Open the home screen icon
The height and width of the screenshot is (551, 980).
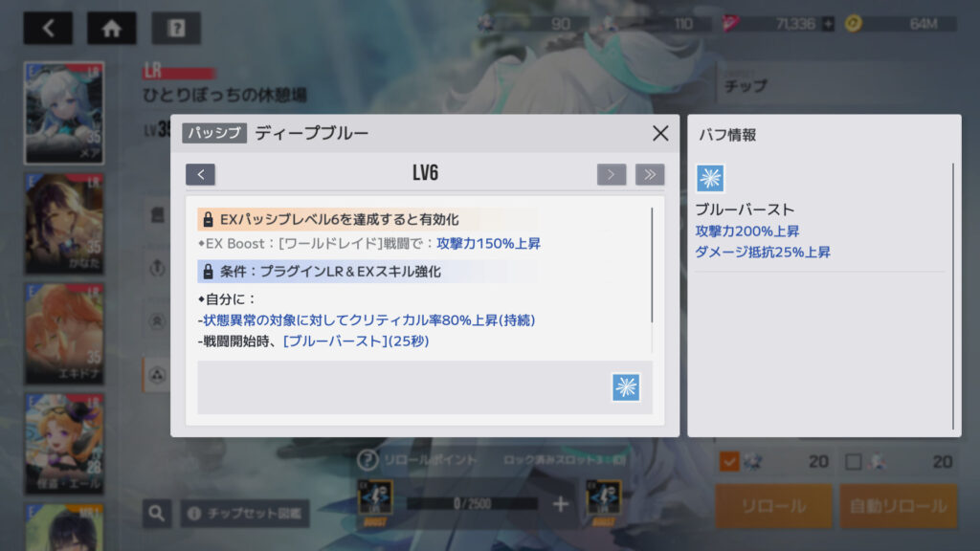pyautogui.click(x=111, y=28)
